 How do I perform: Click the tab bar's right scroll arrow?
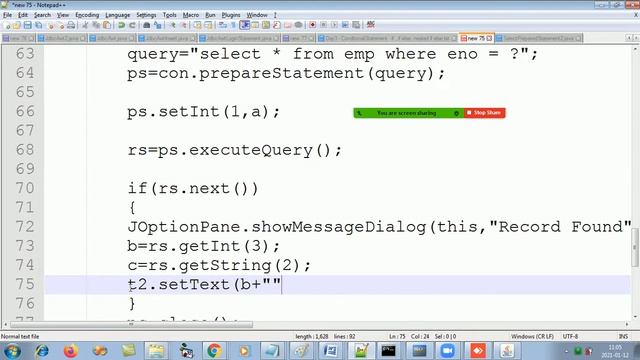click(x=636, y=38)
